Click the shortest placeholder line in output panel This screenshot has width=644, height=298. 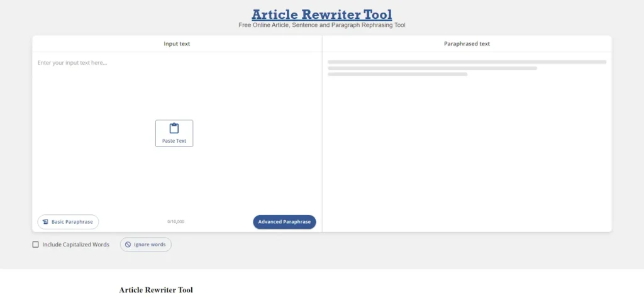pos(397,74)
